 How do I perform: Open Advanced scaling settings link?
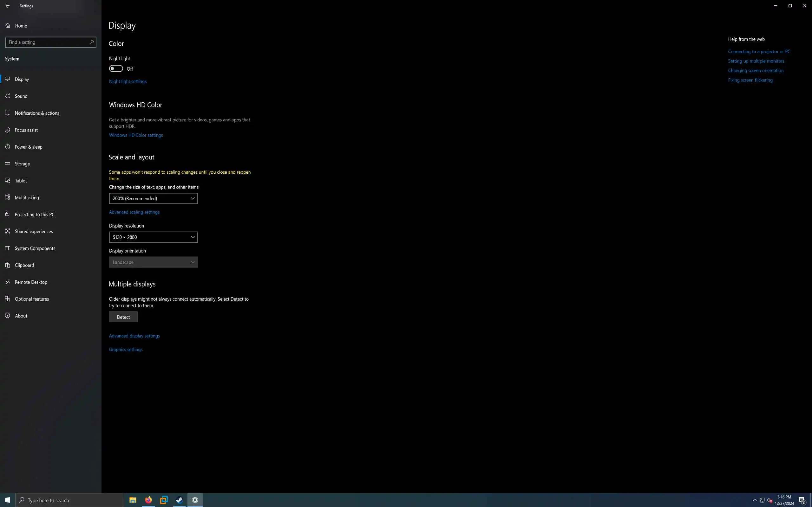pyautogui.click(x=134, y=212)
